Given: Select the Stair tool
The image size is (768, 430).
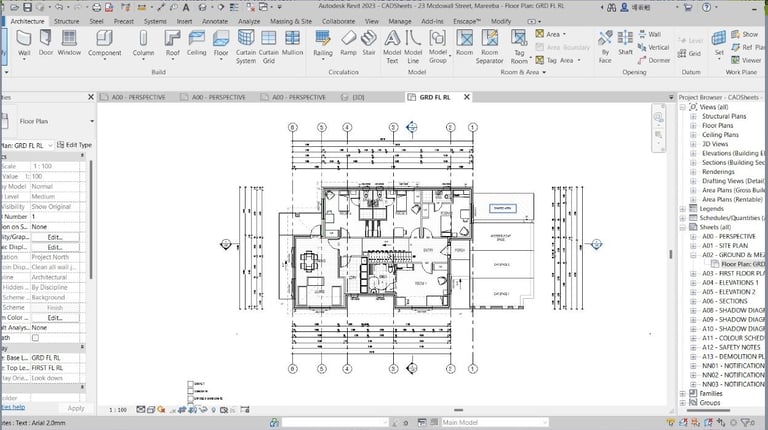Looking at the screenshot, I should [369, 42].
